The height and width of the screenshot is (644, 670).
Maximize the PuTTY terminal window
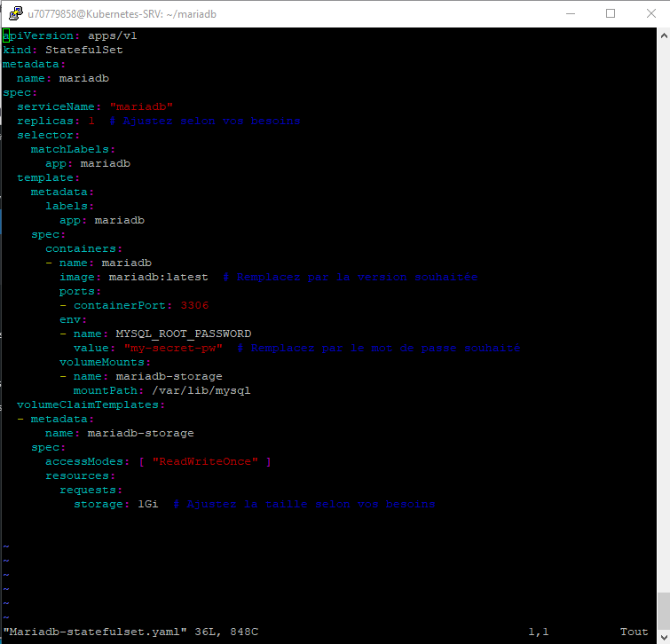611,13
